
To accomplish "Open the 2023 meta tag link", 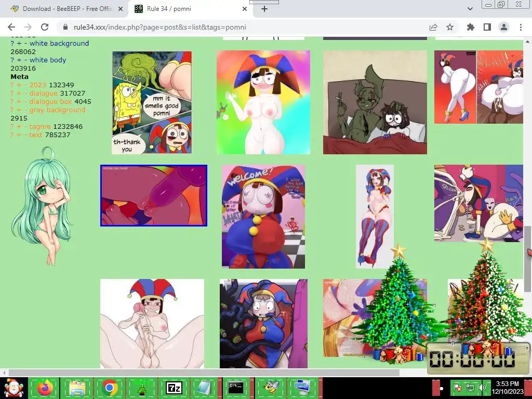I will (x=37, y=85).
